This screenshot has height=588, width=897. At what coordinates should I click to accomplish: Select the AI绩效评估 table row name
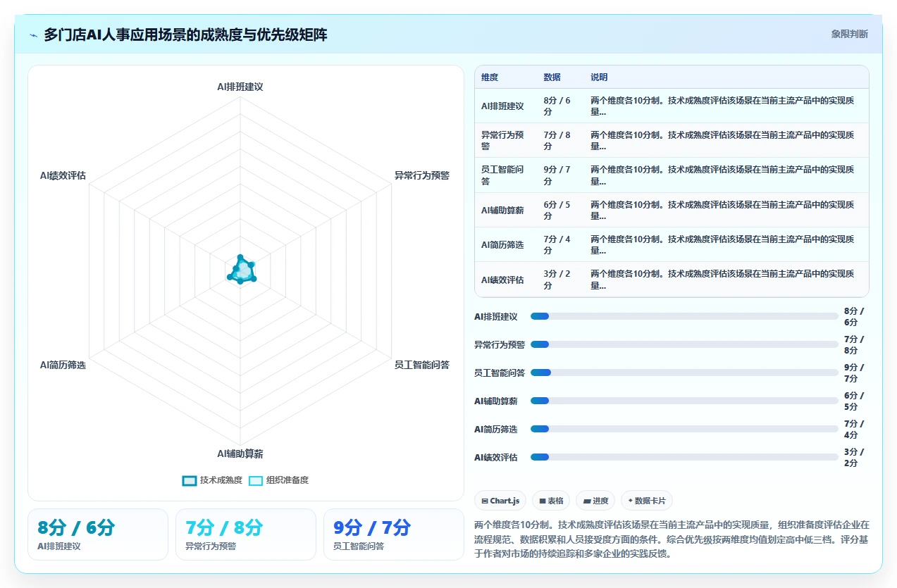pyautogui.click(x=502, y=280)
